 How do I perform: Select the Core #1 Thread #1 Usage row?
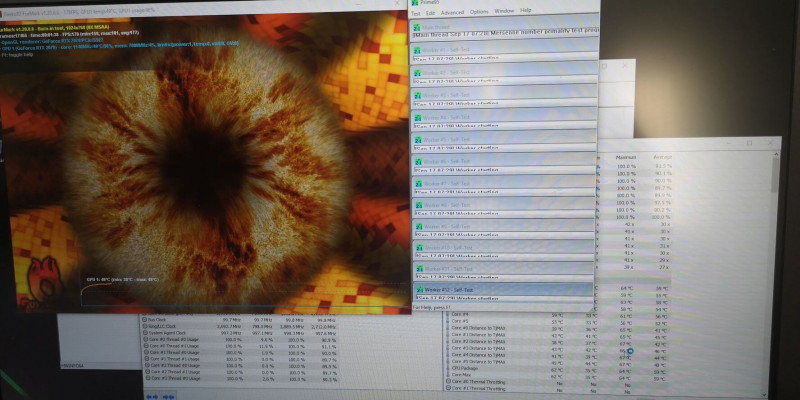point(241,359)
